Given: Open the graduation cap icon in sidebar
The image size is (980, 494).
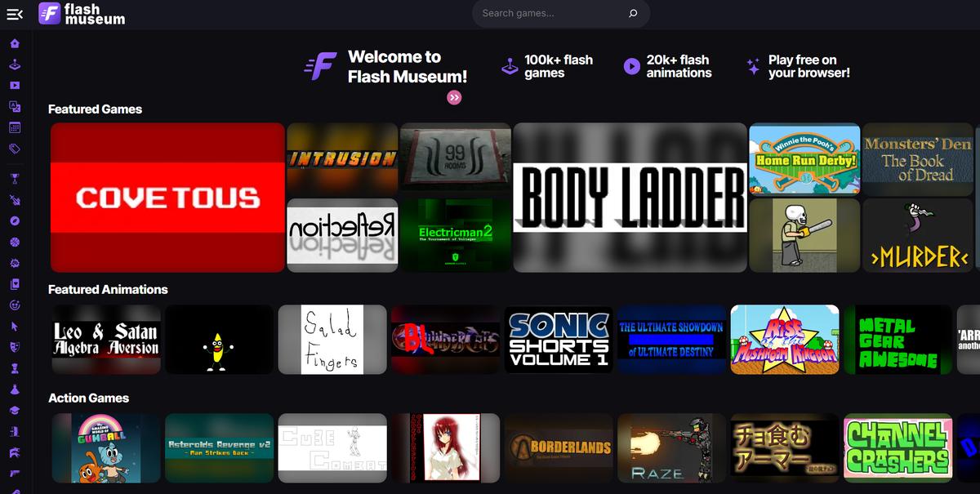Looking at the screenshot, I should pos(15,411).
